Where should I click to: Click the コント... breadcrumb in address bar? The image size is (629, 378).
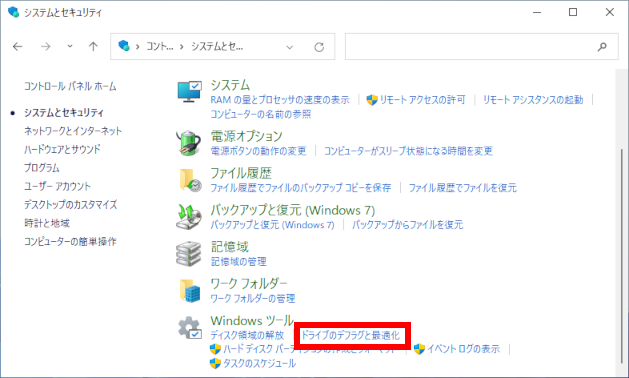click(x=160, y=47)
